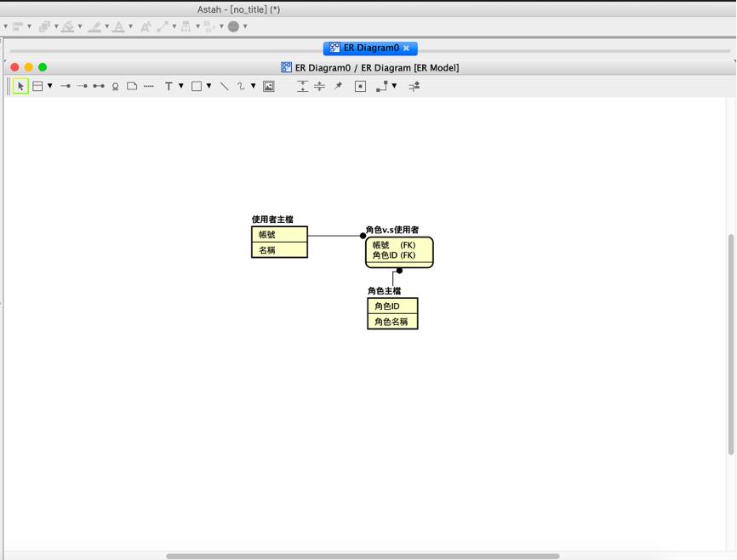
Task: Click the Insert Image tool
Action: click(268, 86)
